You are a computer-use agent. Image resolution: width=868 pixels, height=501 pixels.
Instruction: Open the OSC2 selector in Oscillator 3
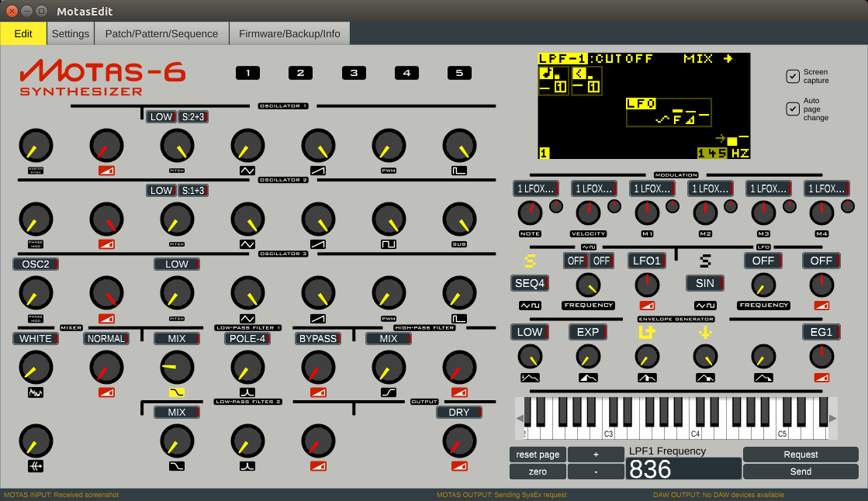pos(36,264)
